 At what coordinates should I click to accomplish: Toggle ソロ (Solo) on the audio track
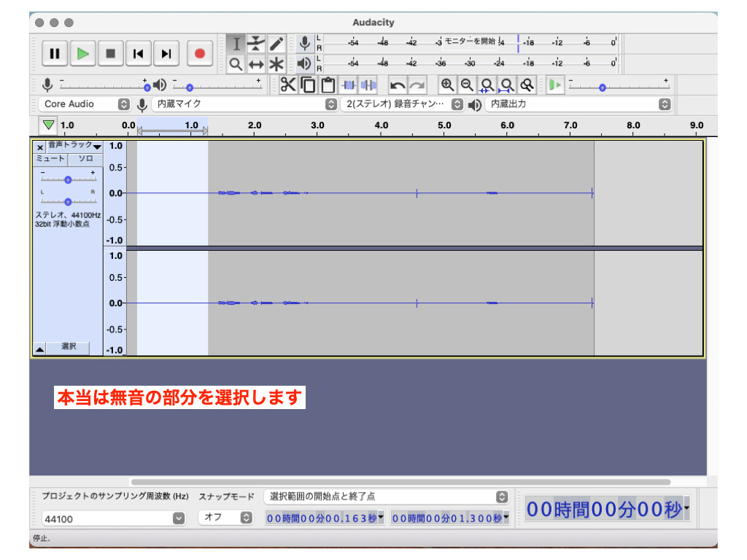(85, 158)
